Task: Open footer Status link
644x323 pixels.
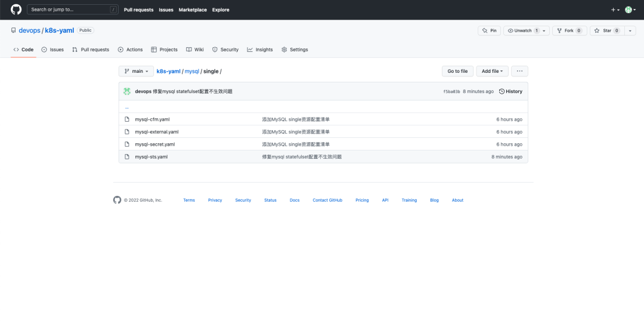Action: [270, 200]
